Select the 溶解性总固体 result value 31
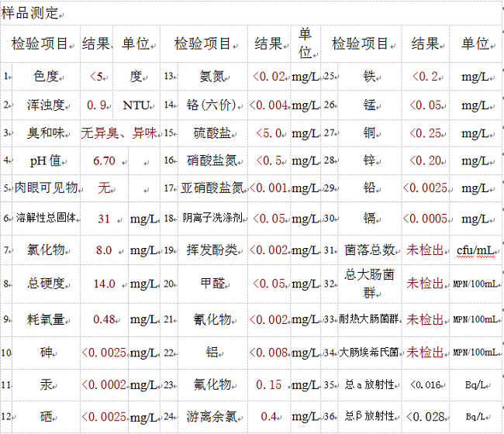The height and width of the screenshot is (434, 504). 103,219
